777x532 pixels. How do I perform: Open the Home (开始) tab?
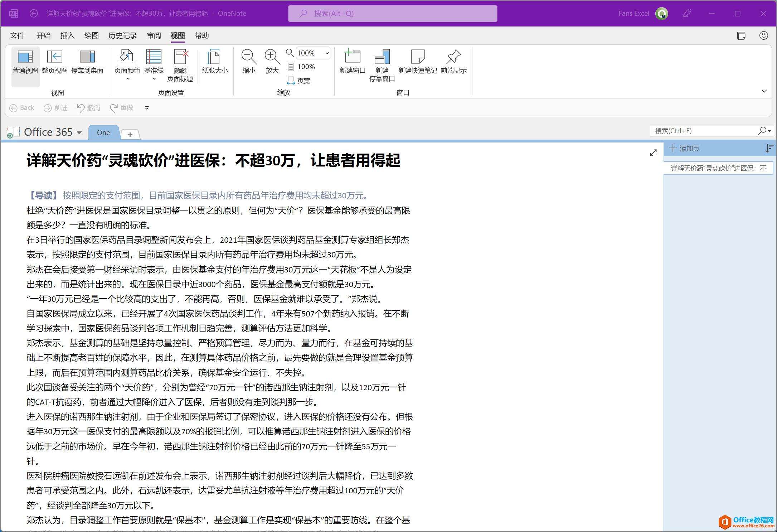[43, 35]
